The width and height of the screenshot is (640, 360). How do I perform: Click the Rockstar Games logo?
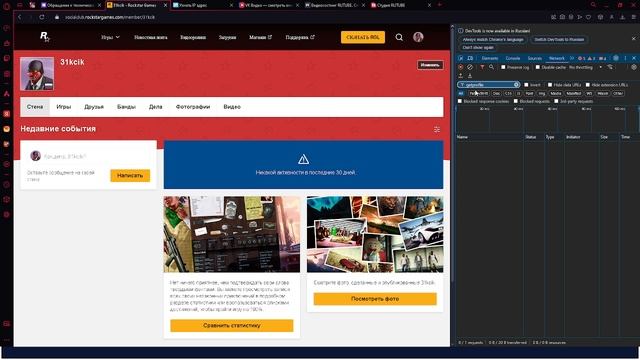click(x=44, y=37)
